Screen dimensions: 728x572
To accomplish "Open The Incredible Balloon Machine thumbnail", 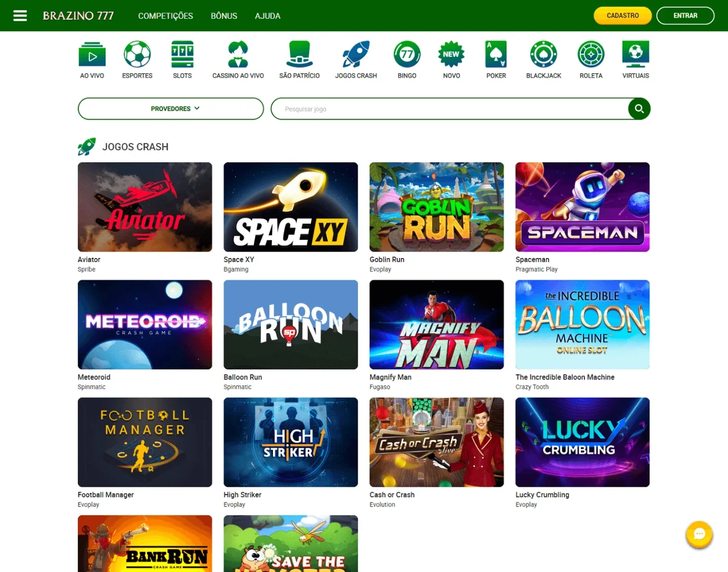I will (x=582, y=324).
